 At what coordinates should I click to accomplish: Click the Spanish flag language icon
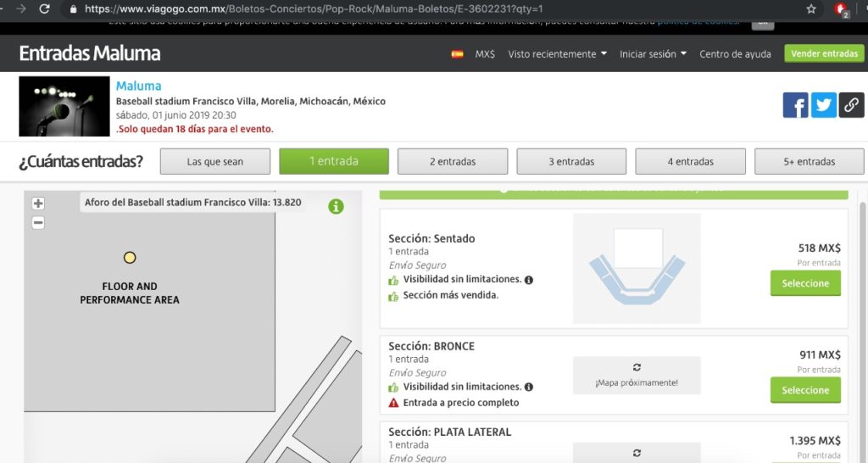pyautogui.click(x=457, y=53)
